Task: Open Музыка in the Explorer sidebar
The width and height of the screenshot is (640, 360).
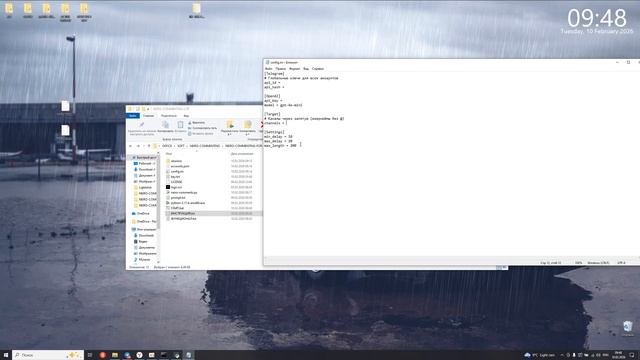Action: pos(144,260)
